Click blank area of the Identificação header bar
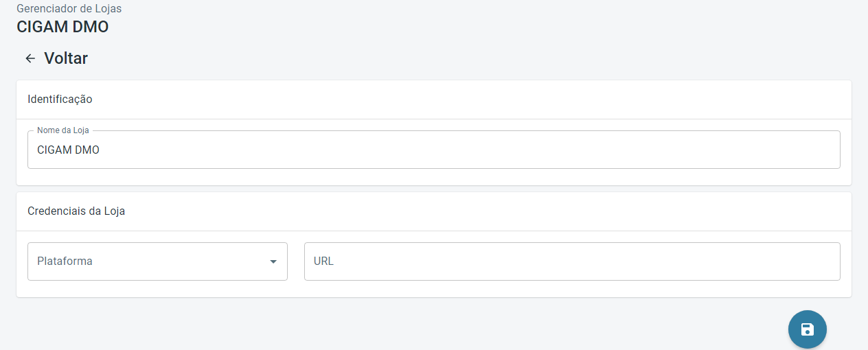This screenshot has width=868, height=350. tap(481, 99)
